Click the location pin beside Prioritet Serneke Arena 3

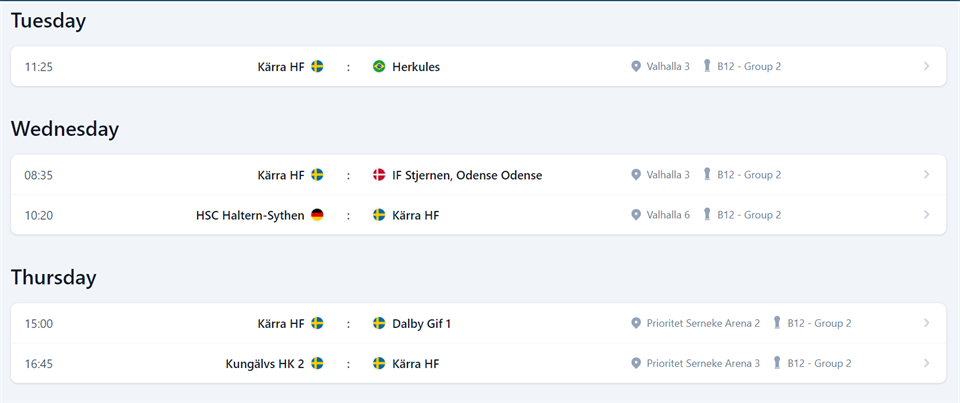[635, 364]
